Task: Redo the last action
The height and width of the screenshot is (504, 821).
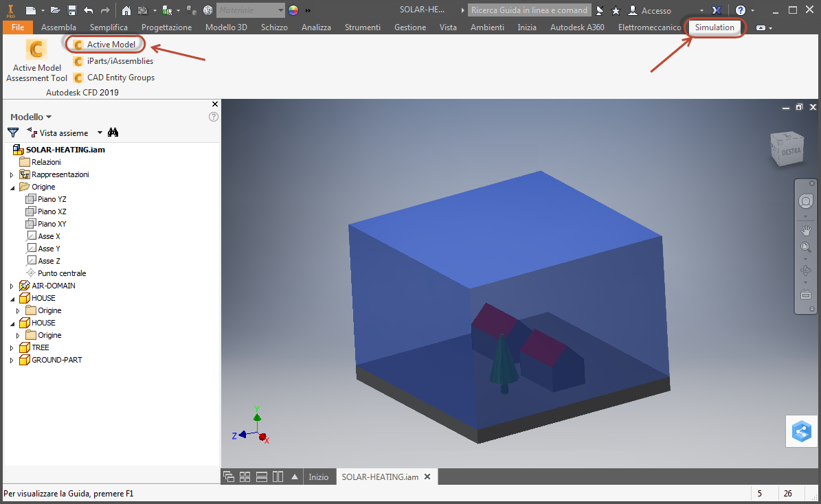Action: [x=105, y=10]
